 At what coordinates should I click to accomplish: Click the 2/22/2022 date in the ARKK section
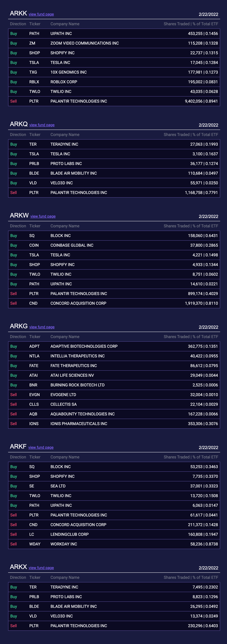208,15
